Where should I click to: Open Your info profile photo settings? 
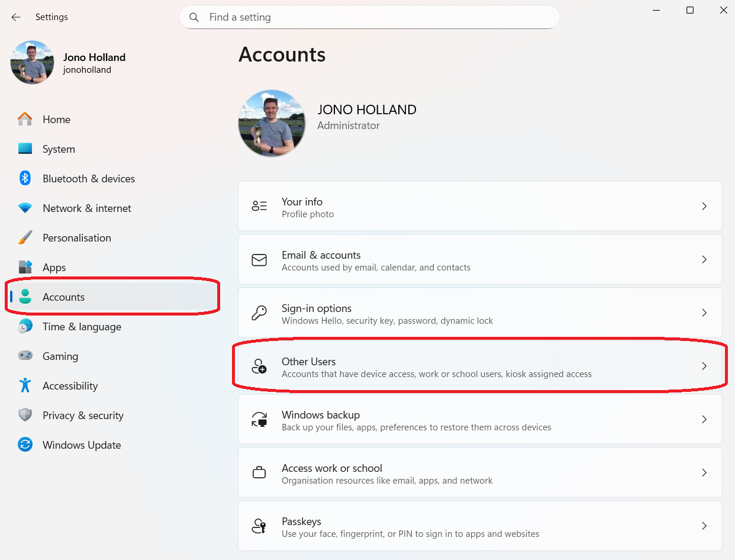pyautogui.click(x=480, y=206)
